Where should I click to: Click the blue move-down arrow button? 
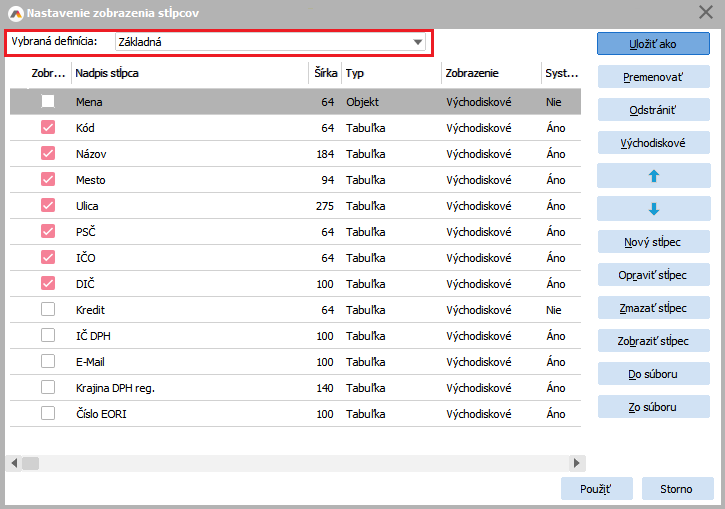(653, 209)
